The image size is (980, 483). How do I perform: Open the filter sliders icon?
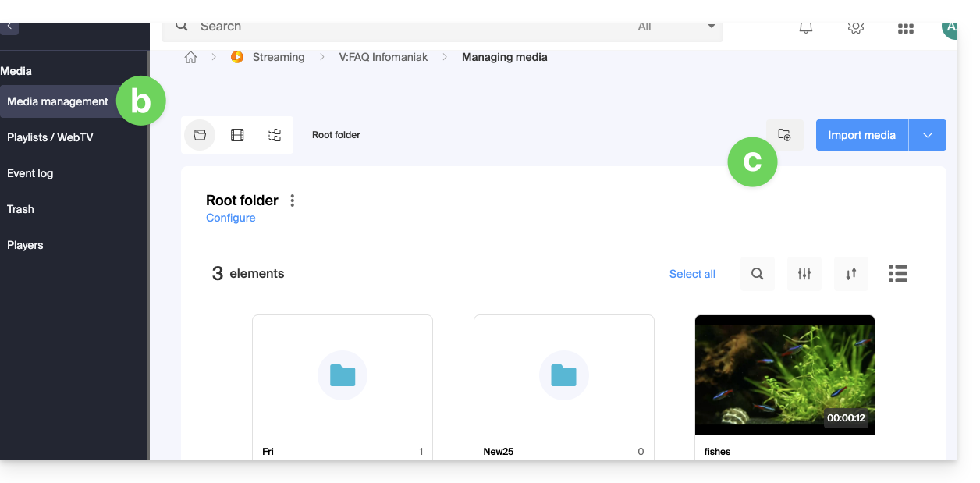[804, 274]
